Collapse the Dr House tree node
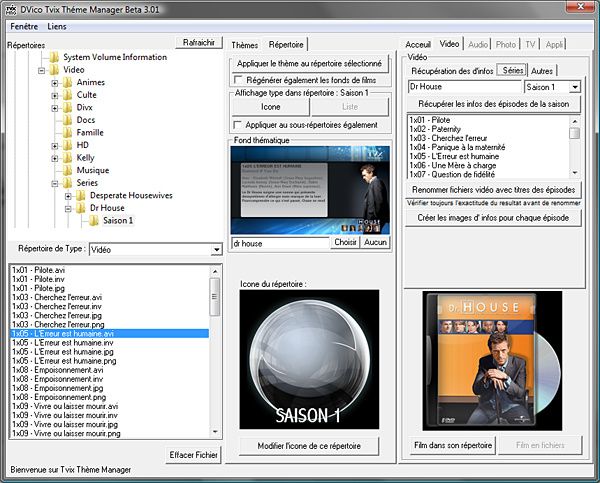Screen dimensions: 600x483 tap(68, 209)
